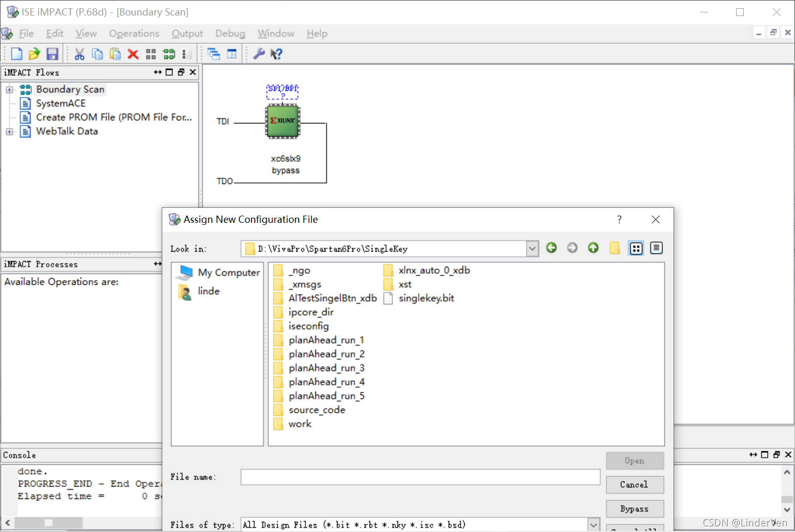Click the Open project folder icon

pos(34,54)
